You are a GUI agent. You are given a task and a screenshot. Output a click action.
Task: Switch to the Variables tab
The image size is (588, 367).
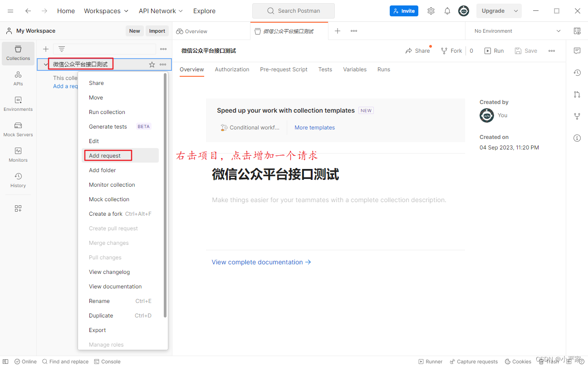tap(355, 69)
